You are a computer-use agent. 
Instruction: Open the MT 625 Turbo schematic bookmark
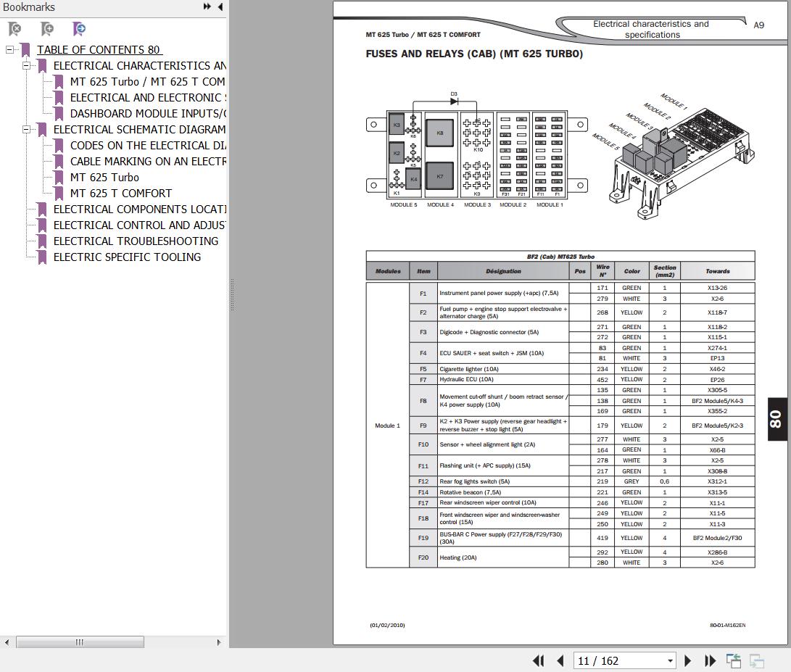(104, 178)
